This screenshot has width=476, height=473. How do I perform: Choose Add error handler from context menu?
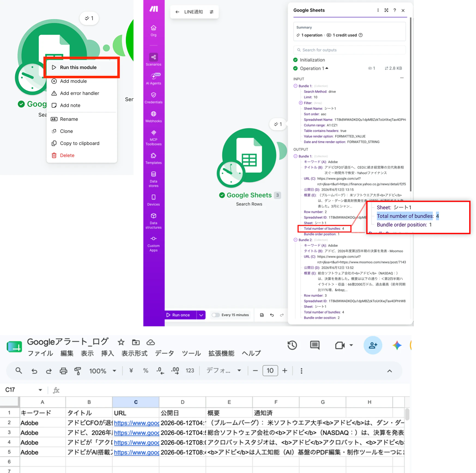pos(81,93)
